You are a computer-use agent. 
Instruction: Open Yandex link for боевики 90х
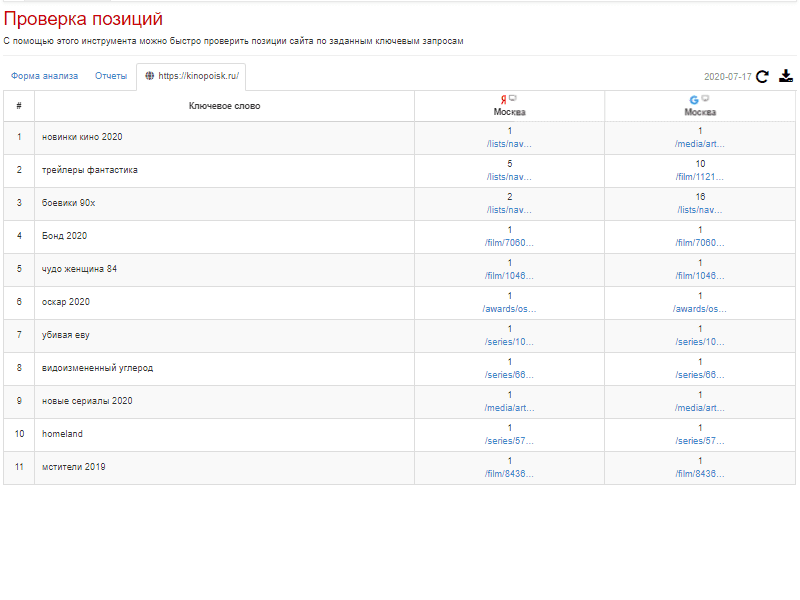[x=509, y=210]
